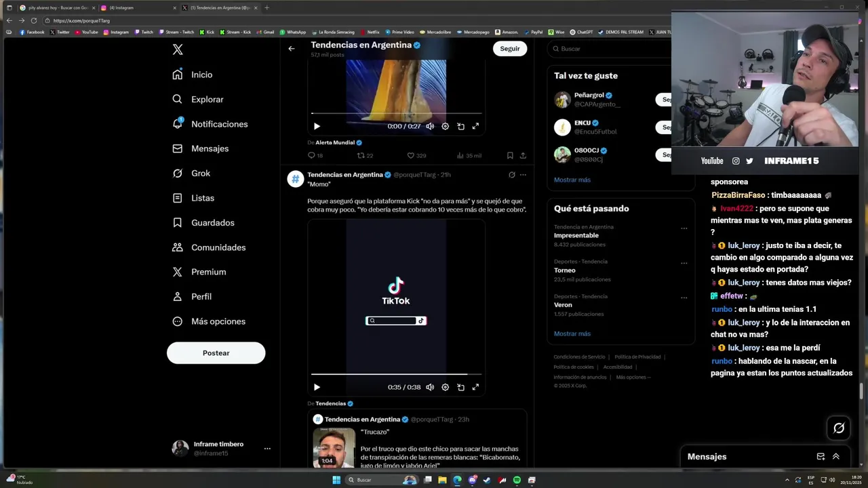
Task: Seek the 0:27 video progress bar
Action: 397,114
